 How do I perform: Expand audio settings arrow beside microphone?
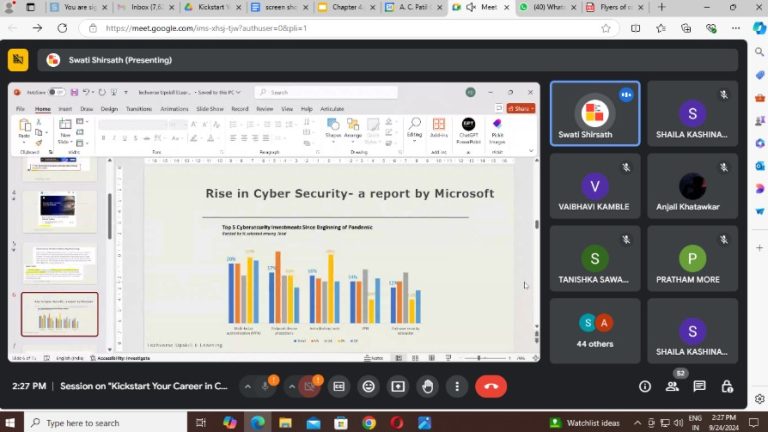[x=249, y=386]
